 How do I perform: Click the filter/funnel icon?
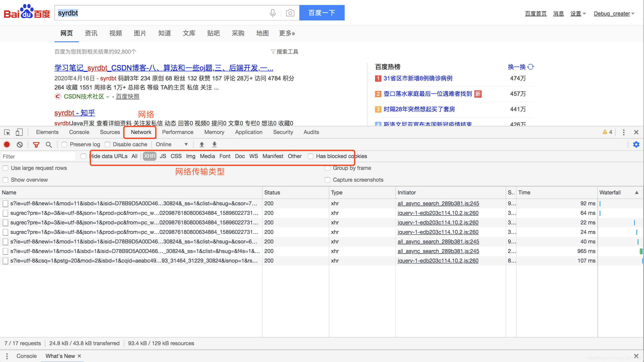[36, 144]
